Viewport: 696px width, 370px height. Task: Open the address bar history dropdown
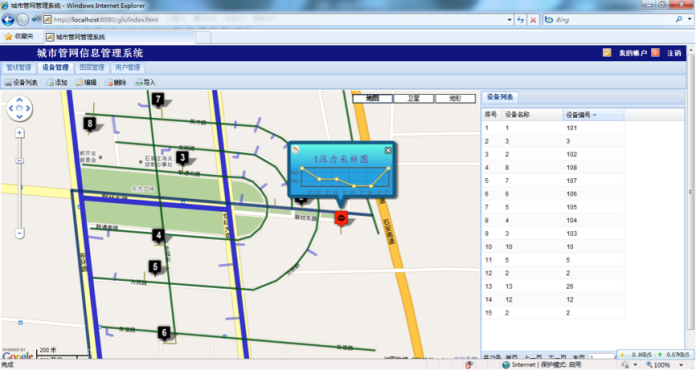[x=509, y=20]
